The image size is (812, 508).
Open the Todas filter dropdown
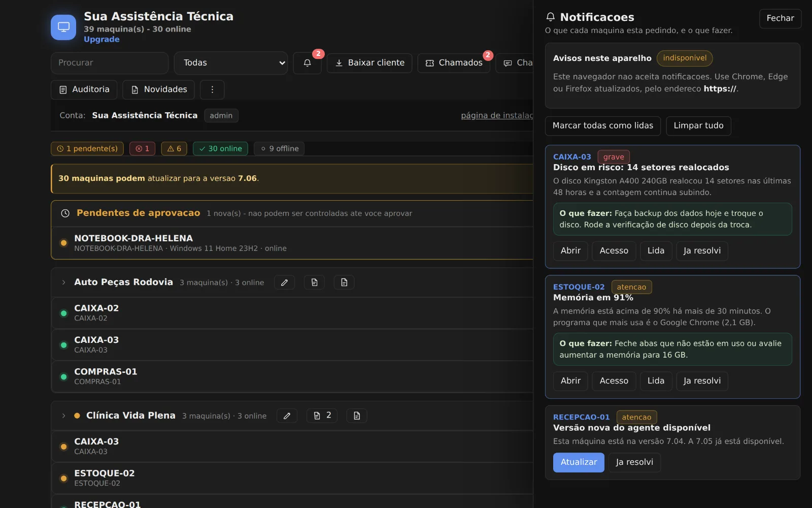coord(231,63)
